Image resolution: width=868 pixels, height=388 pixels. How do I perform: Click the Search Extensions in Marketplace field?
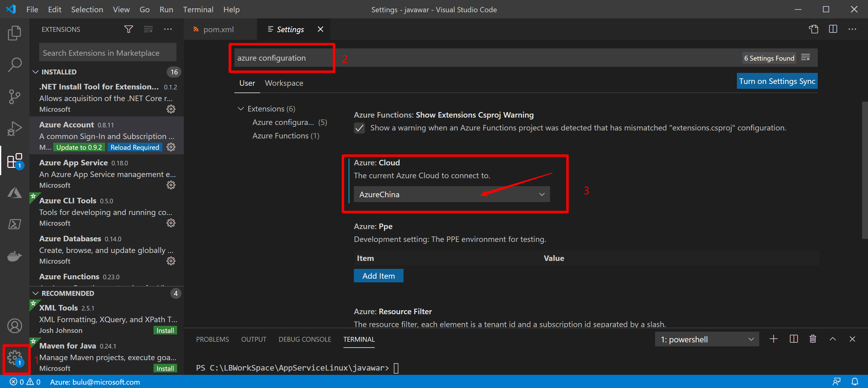click(108, 53)
